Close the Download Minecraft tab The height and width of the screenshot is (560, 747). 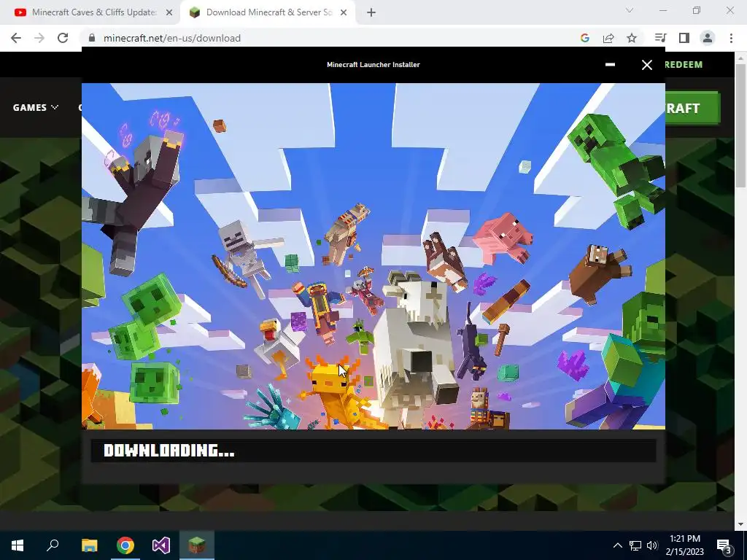click(x=344, y=12)
